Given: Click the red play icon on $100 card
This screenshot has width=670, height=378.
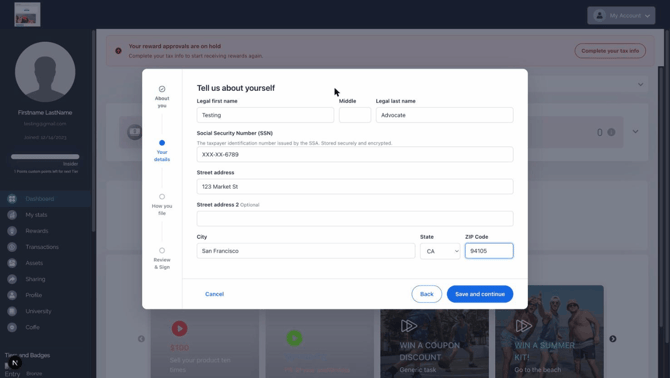Looking at the screenshot, I should point(179,328).
